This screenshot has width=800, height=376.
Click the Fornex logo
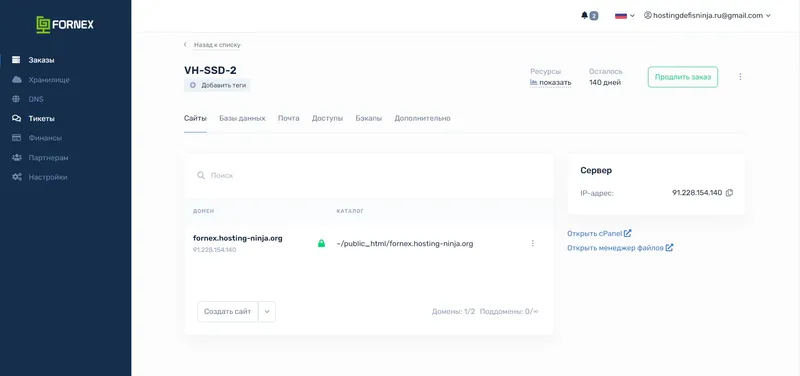pos(65,24)
